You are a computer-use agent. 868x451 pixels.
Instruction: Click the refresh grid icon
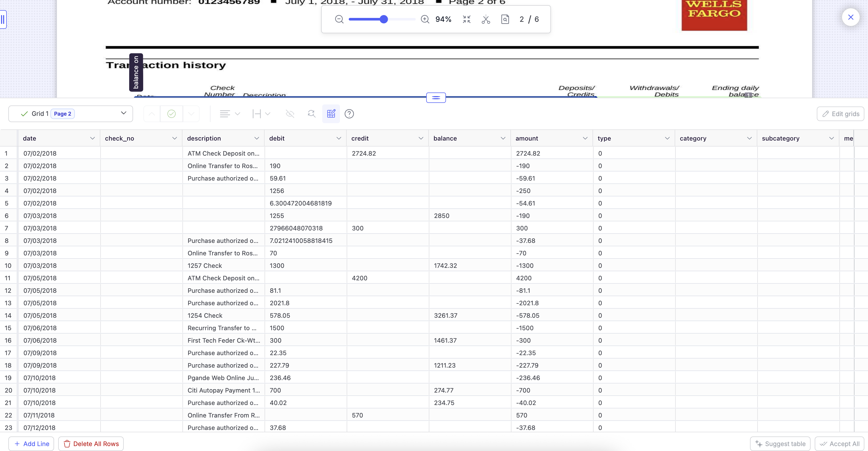[x=311, y=114]
